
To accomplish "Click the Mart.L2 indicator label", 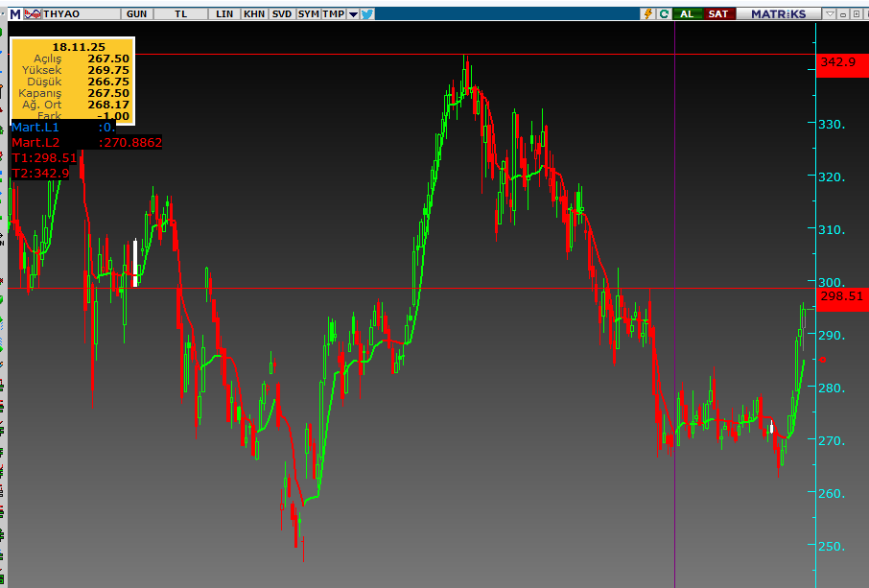I will [35, 142].
